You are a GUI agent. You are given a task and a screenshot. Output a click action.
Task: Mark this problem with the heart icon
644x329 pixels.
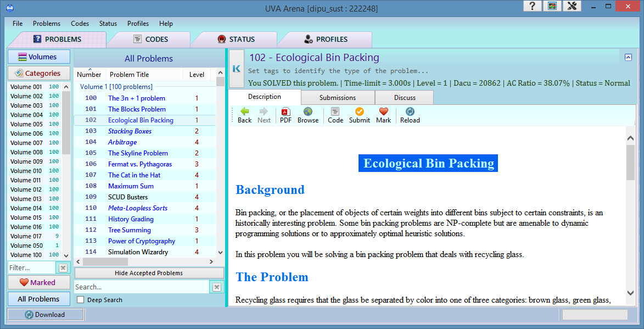[x=384, y=115]
